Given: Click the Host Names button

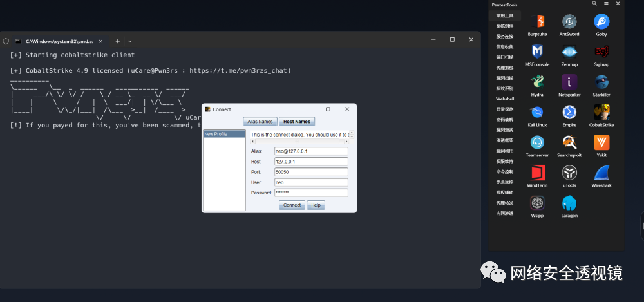Looking at the screenshot, I should coord(297,122).
